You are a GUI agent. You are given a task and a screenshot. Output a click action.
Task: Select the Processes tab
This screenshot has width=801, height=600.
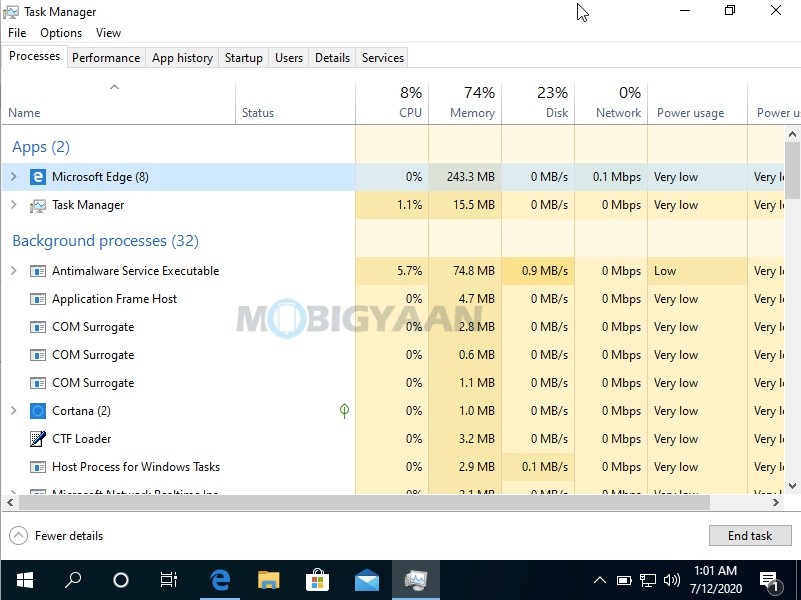(34, 56)
